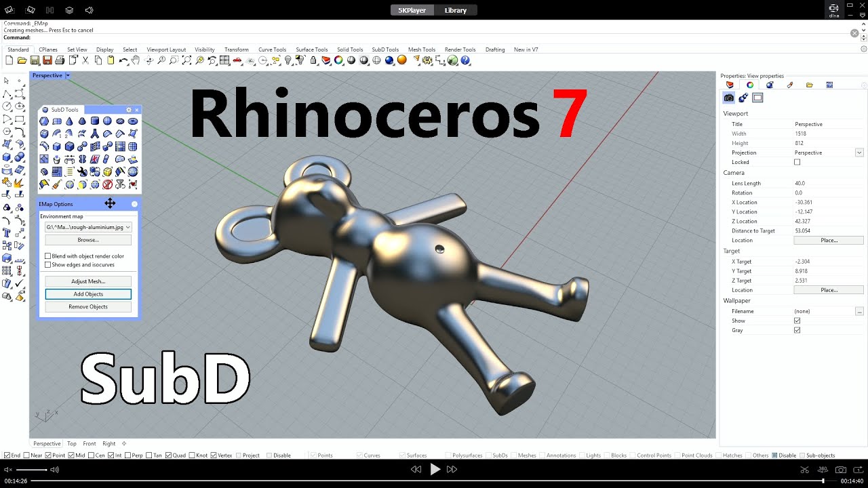This screenshot has width=868, height=488.
Task: Open the SubD Tools toolbar tab
Action: click(385, 49)
